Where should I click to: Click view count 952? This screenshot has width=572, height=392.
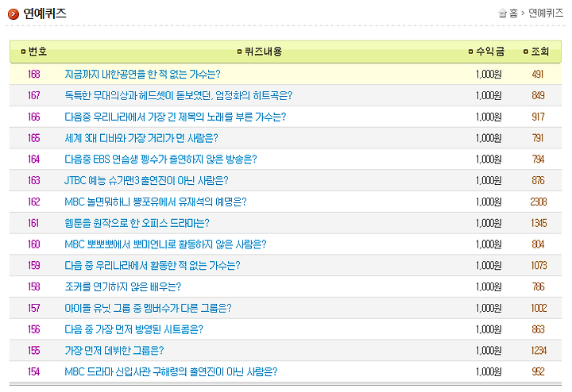pyautogui.click(x=538, y=372)
